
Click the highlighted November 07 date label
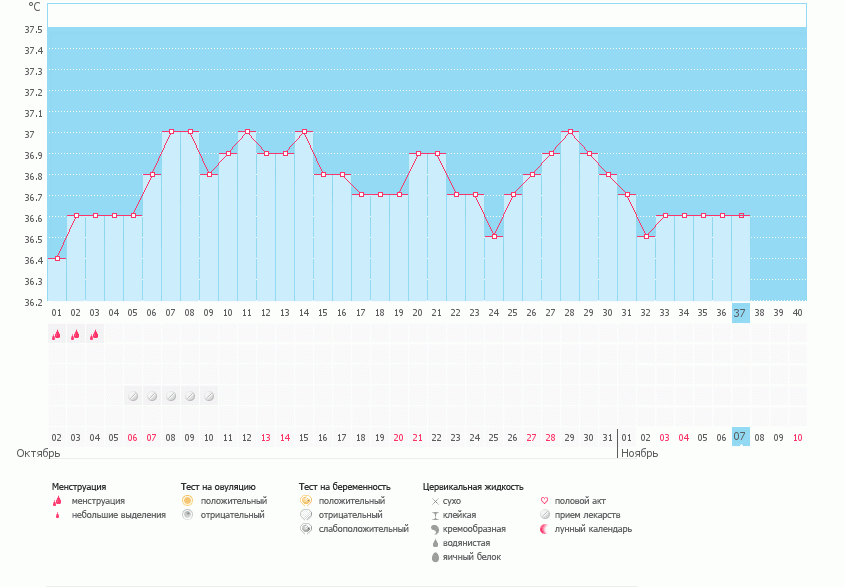(740, 437)
